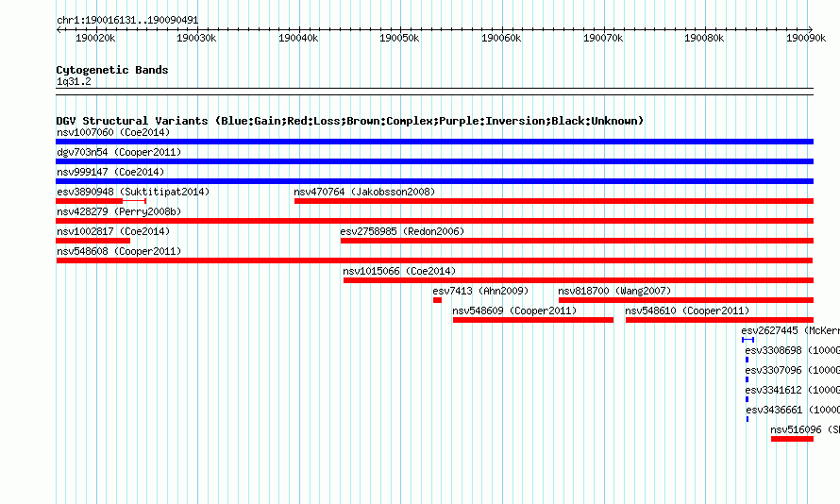
Task: Click nsv1015066 (Coe2014) label
Action: (x=399, y=271)
